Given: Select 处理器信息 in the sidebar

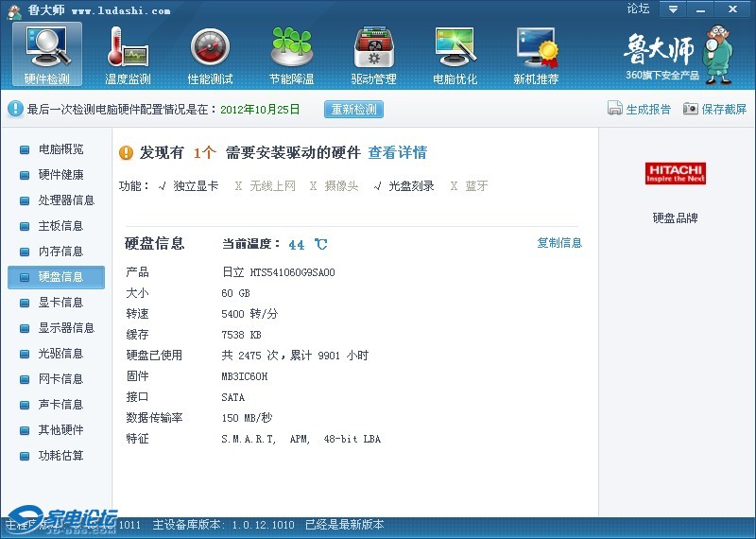Looking at the screenshot, I should [66, 200].
